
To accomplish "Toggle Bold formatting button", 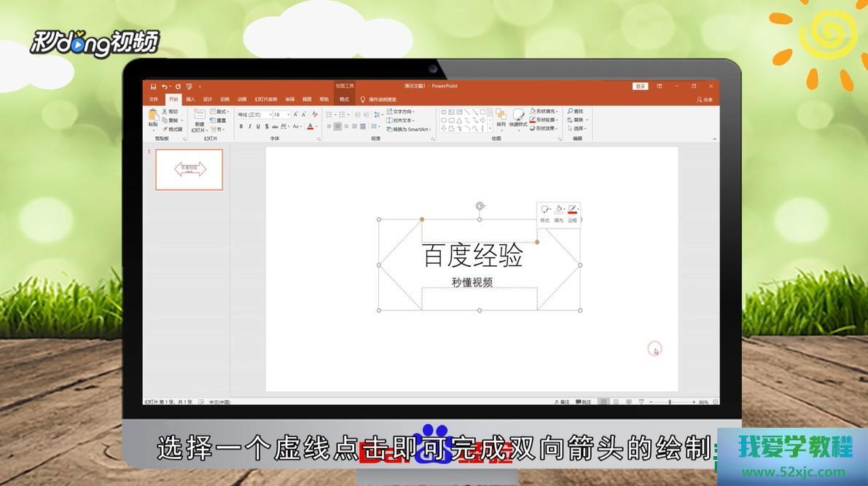I will point(241,127).
